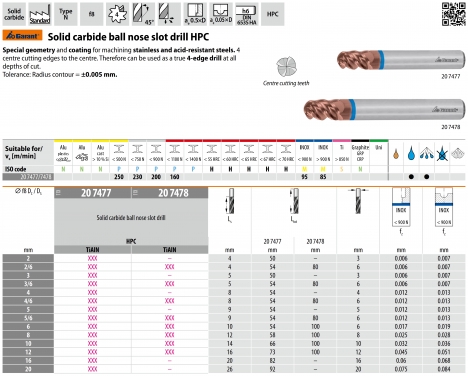Click the QR code image
468x376 pixels.
[453, 14]
